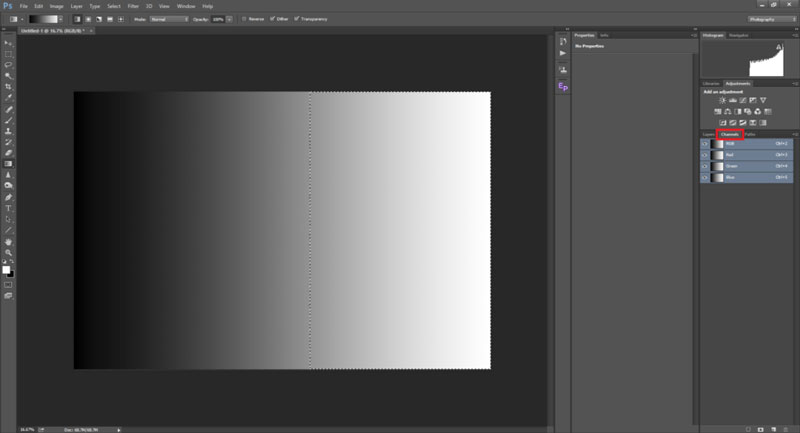Open the blending Mode dropdown
The image size is (800, 433).
coord(171,18)
